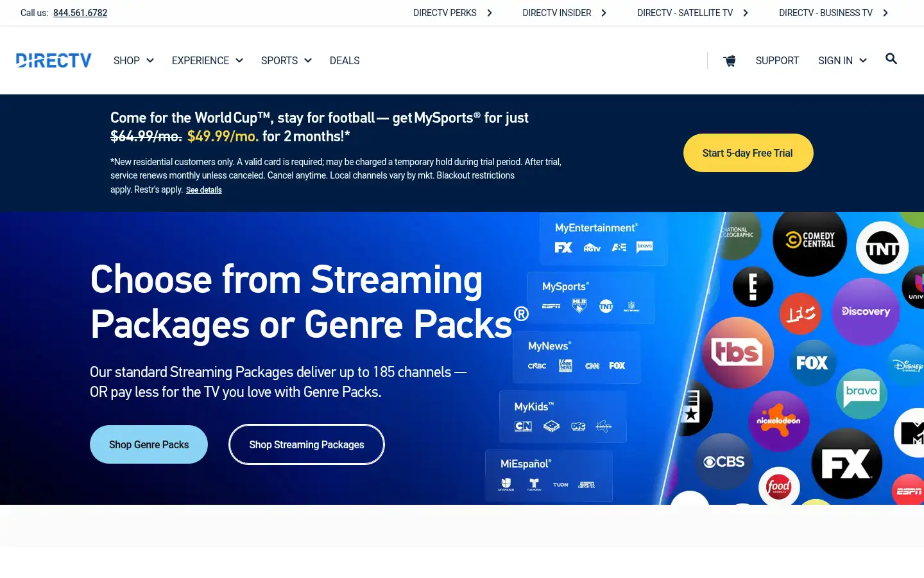Open the shopping cart icon
Viewport: 924px width, 578px height.
tap(730, 61)
